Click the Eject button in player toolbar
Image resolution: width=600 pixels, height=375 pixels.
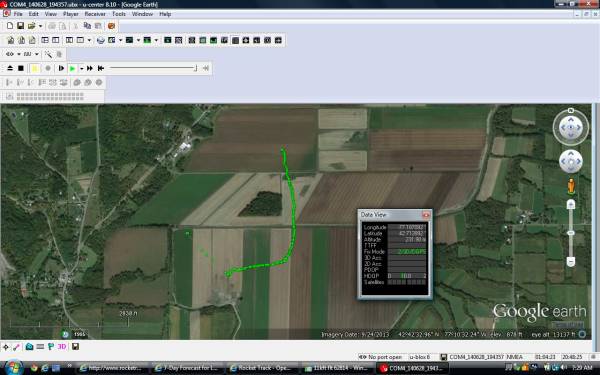tap(10, 68)
